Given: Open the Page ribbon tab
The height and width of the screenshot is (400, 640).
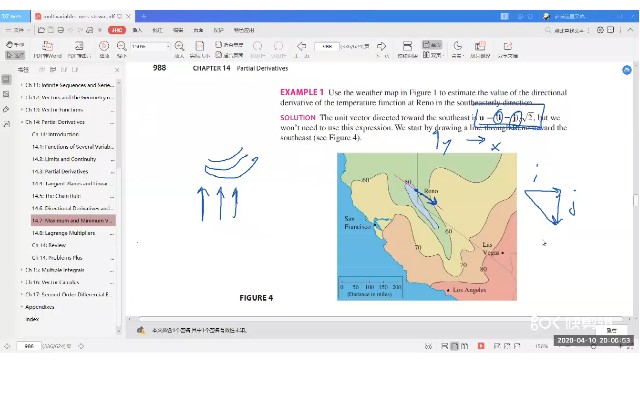Looking at the screenshot, I should [198, 30].
